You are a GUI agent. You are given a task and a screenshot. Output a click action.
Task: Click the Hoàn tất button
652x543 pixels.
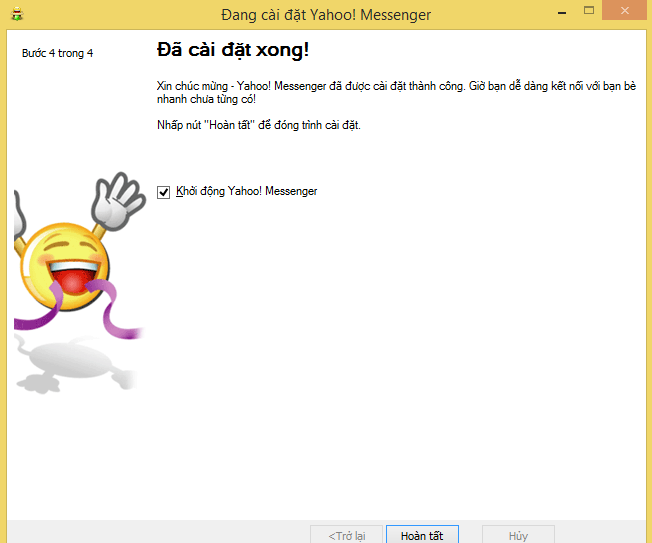(422, 535)
